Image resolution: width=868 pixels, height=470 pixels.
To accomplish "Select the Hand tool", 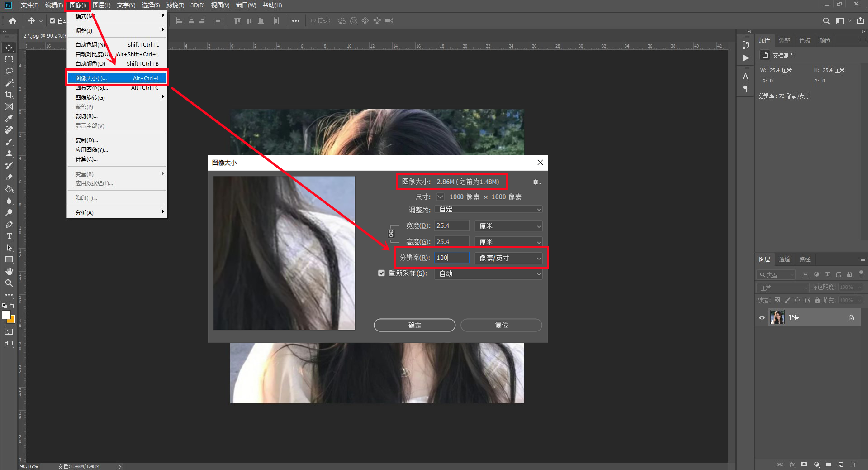I will pyautogui.click(x=9, y=271).
